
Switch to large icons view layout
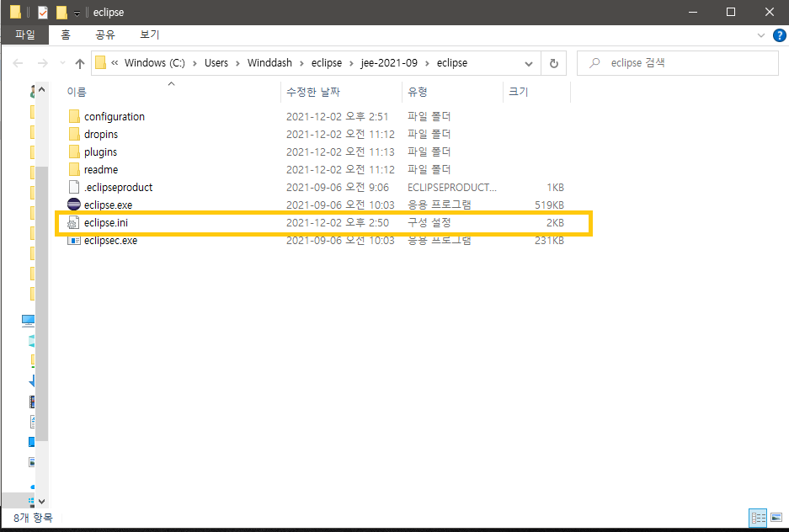point(776,518)
